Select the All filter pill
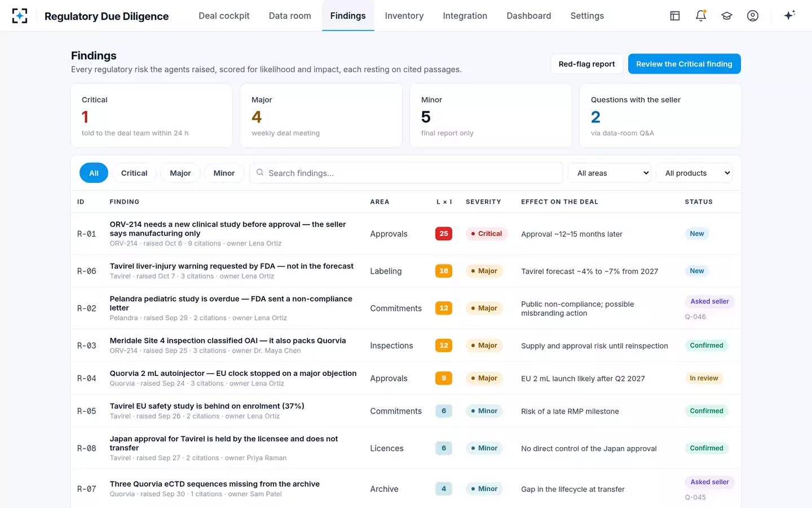The width and height of the screenshot is (812, 508). 94,173
